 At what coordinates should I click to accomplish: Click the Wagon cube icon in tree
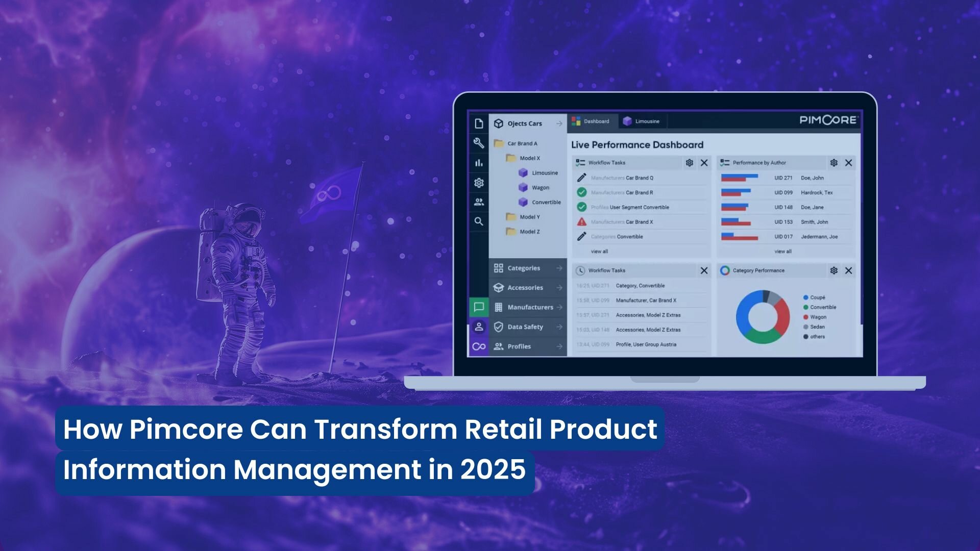[523, 188]
